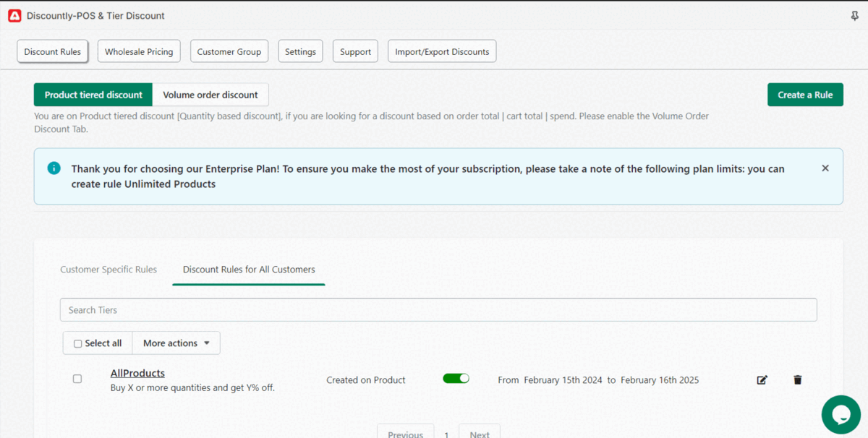
Task: Pin the app using the pin icon
Action: [x=854, y=16]
